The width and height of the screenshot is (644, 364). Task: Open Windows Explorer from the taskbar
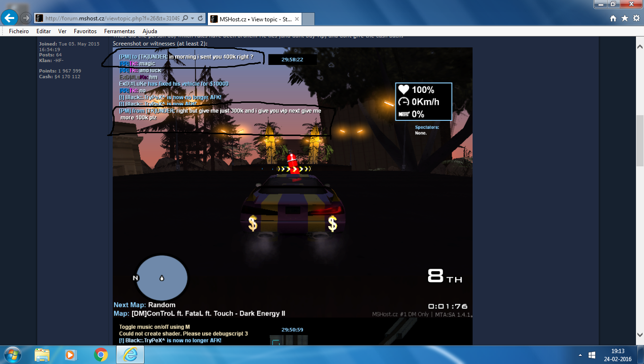[42, 355]
